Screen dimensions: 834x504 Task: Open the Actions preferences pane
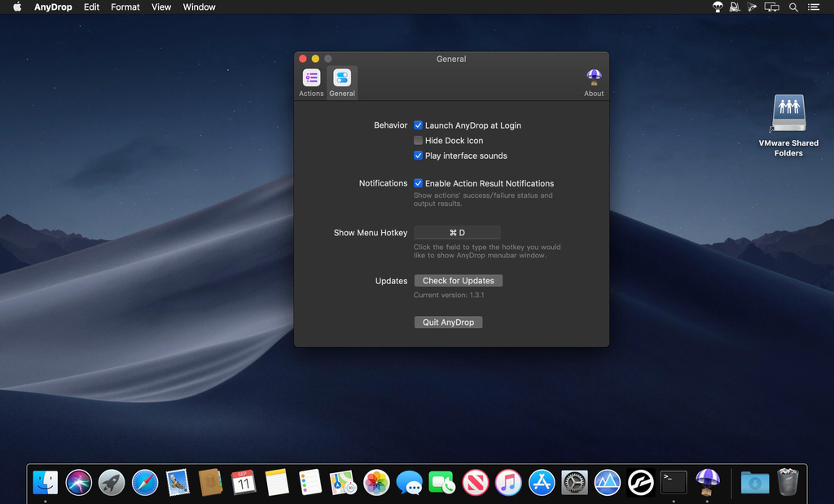pos(311,82)
